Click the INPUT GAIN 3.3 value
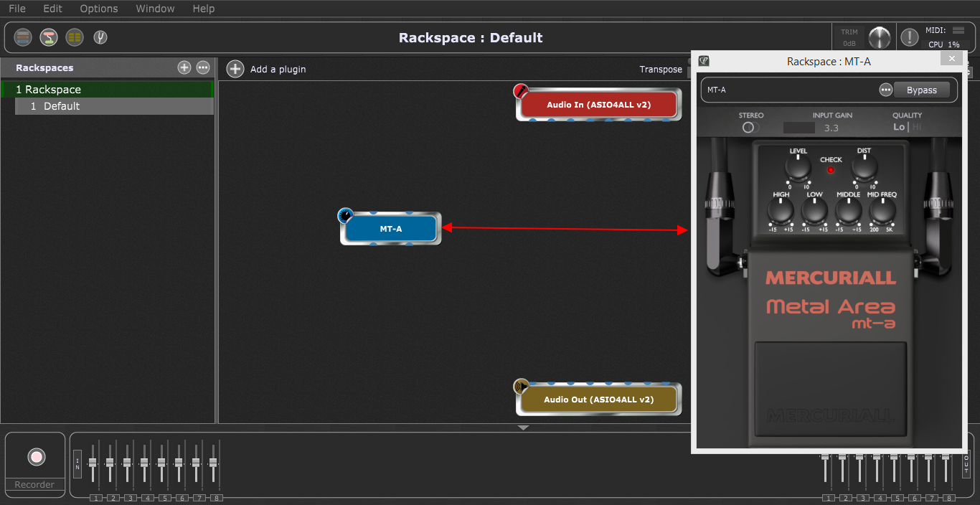The width and height of the screenshot is (980, 505). 831,128
